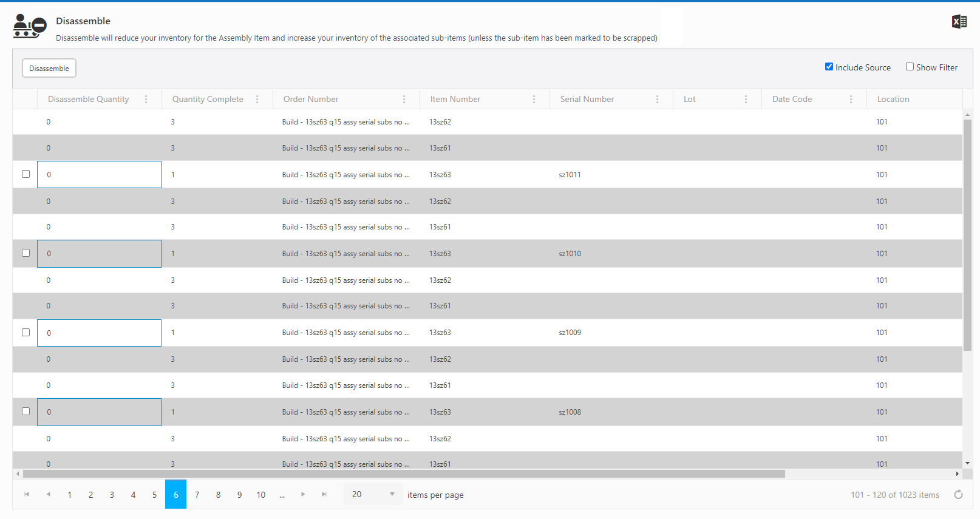The width and height of the screenshot is (980, 519).
Task: Go to the first page of results
Action: (27, 495)
